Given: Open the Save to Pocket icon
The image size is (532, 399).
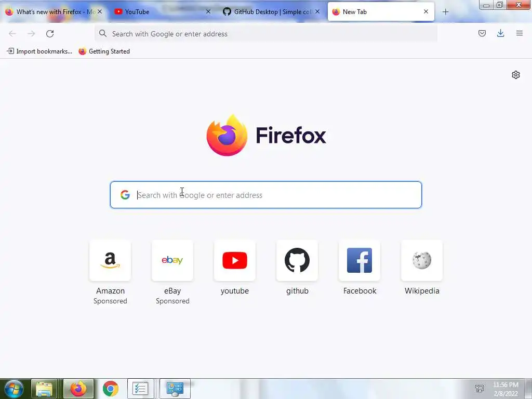Looking at the screenshot, I should click(482, 33).
